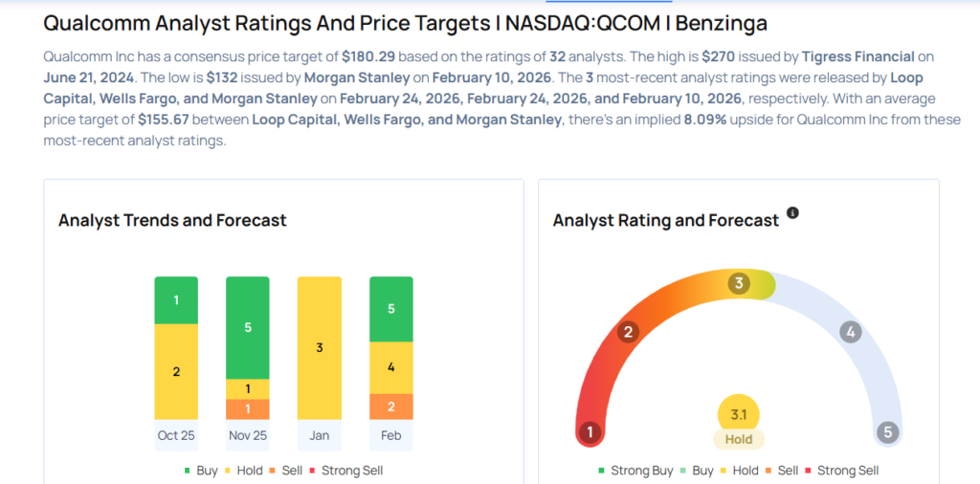Image resolution: width=980 pixels, height=484 pixels.
Task: Click the yellow Hold bar for Jan
Action: (320, 347)
